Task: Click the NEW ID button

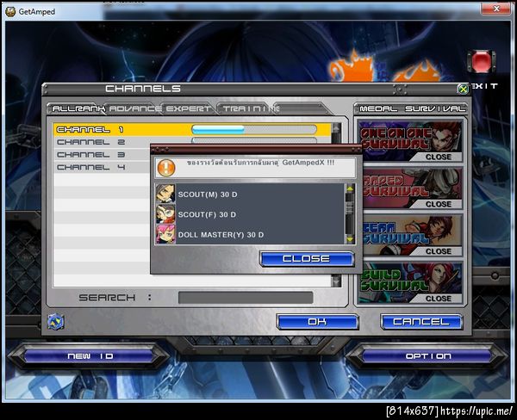Action: pos(90,356)
